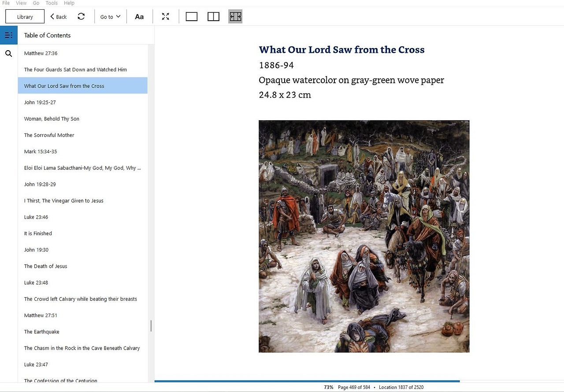Open the search panel magnifier icon
Image resolution: width=564 pixels, height=392 pixels.
pos(9,54)
